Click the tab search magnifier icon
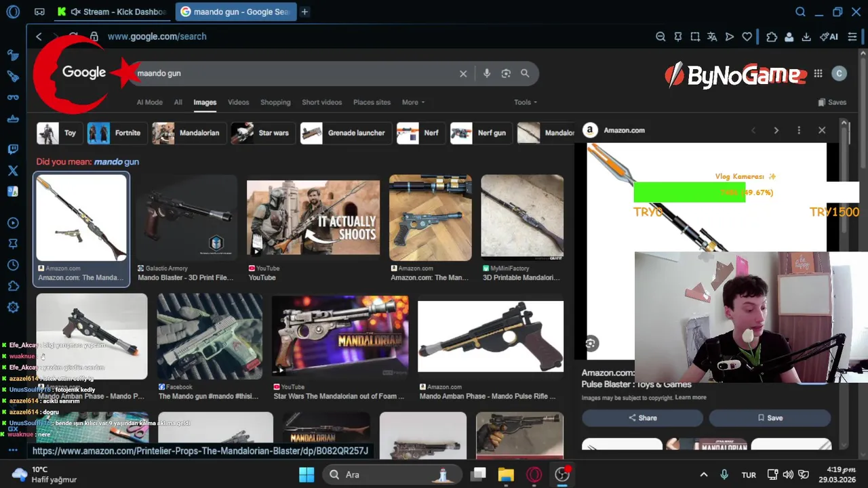This screenshot has width=868, height=488. point(800,12)
